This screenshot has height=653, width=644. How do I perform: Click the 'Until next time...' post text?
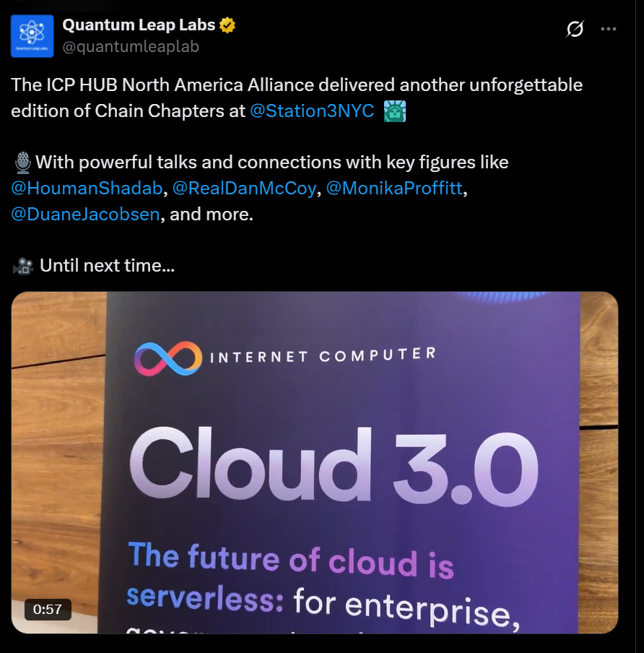(107, 266)
